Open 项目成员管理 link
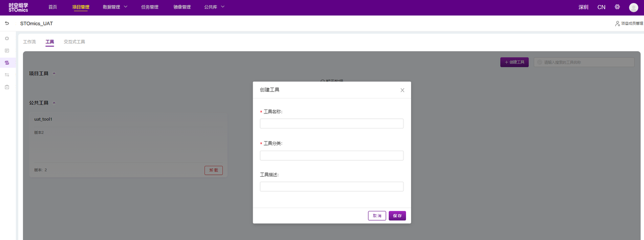Screen dimensions: 644x240 (x=629, y=24)
